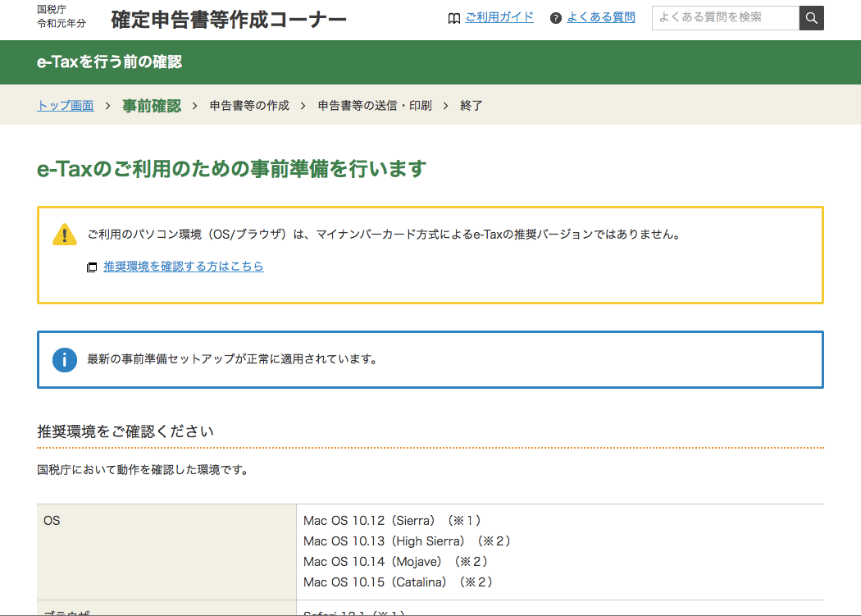The height and width of the screenshot is (616, 861).
Task: Open the よくある質問 help page
Action: [601, 16]
